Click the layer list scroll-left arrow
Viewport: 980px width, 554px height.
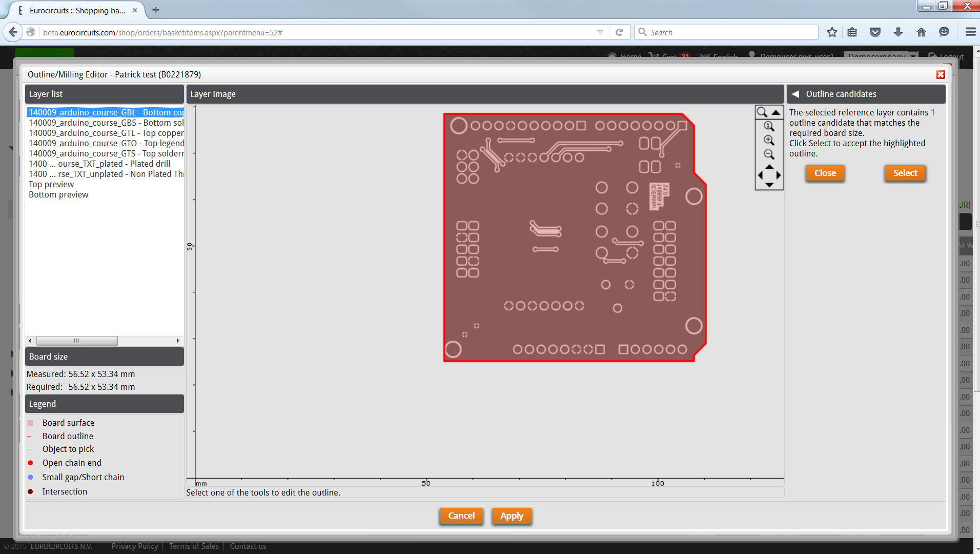point(30,341)
